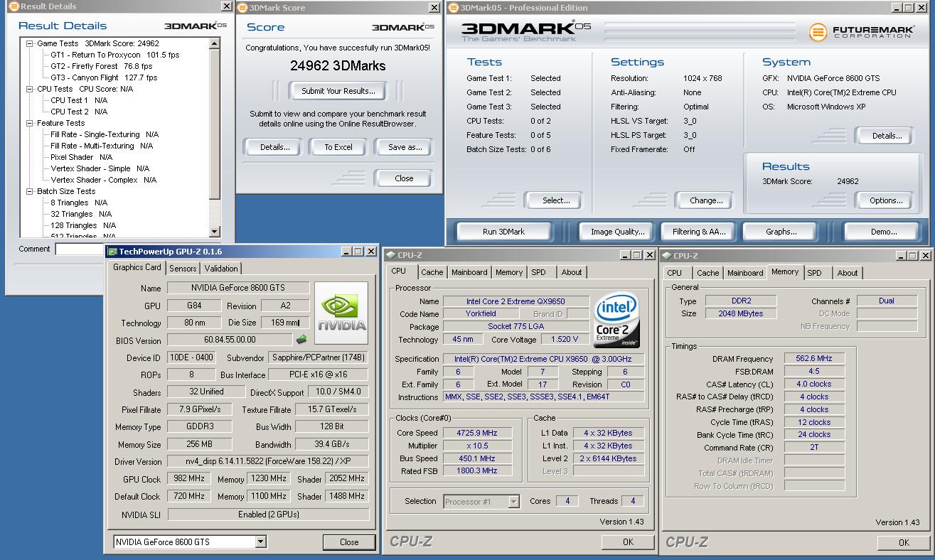This screenshot has height=560, width=935.
Task: Click the Intel Core 2 Extreme logo
Action: point(617,321)
